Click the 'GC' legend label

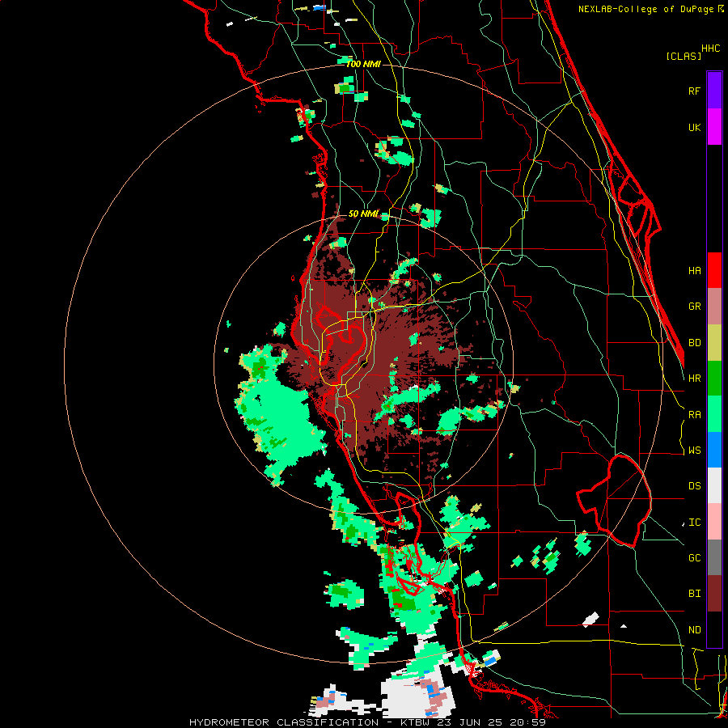(x=694, y=558)
